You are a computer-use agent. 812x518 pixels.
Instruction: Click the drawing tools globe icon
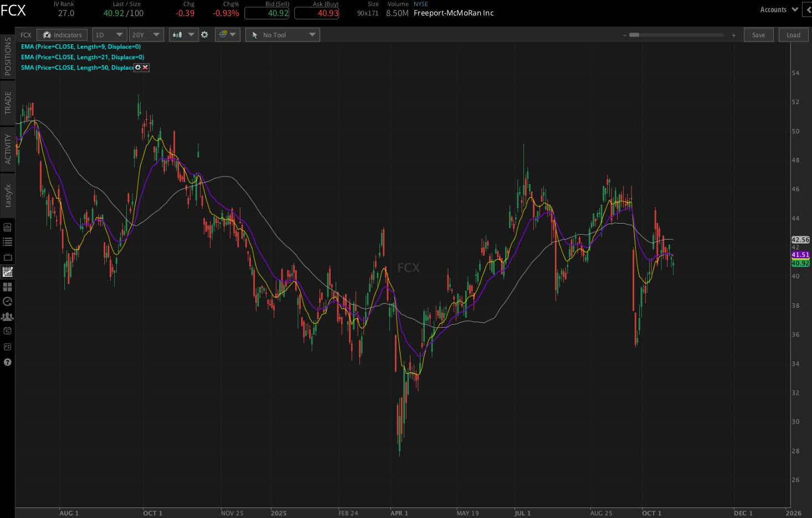coord(224,34)
